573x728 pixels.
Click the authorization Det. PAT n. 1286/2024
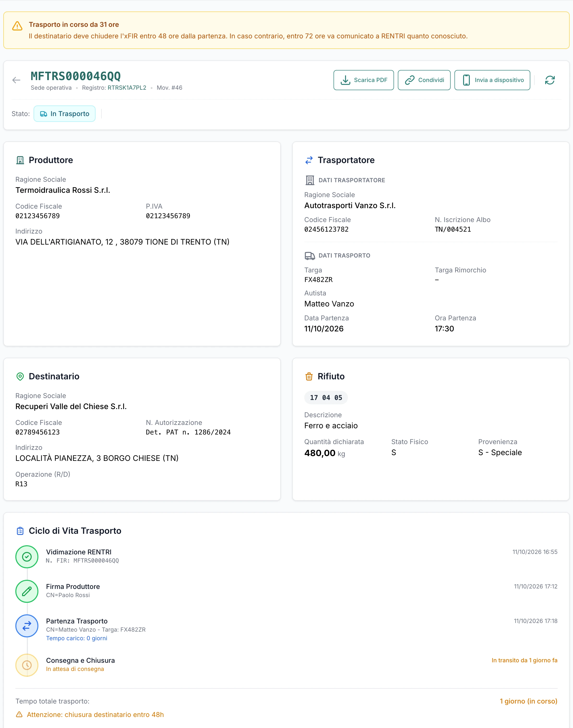pos(188,432)
